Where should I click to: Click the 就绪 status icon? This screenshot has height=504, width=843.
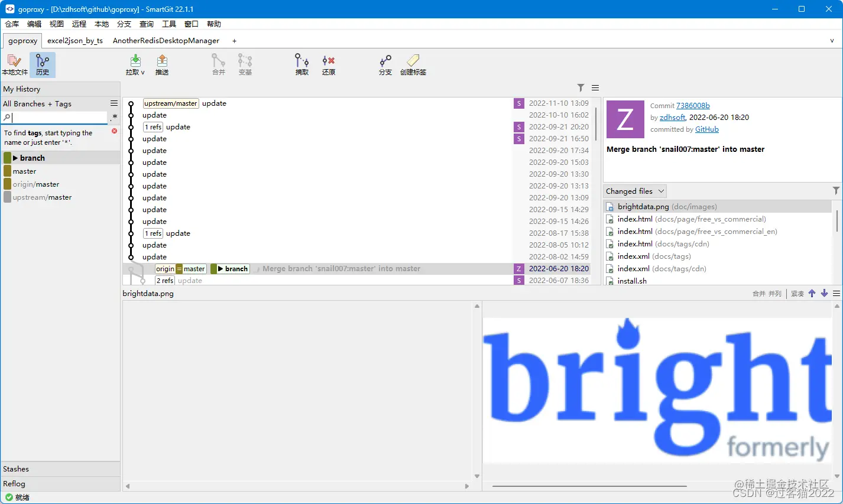9,497
